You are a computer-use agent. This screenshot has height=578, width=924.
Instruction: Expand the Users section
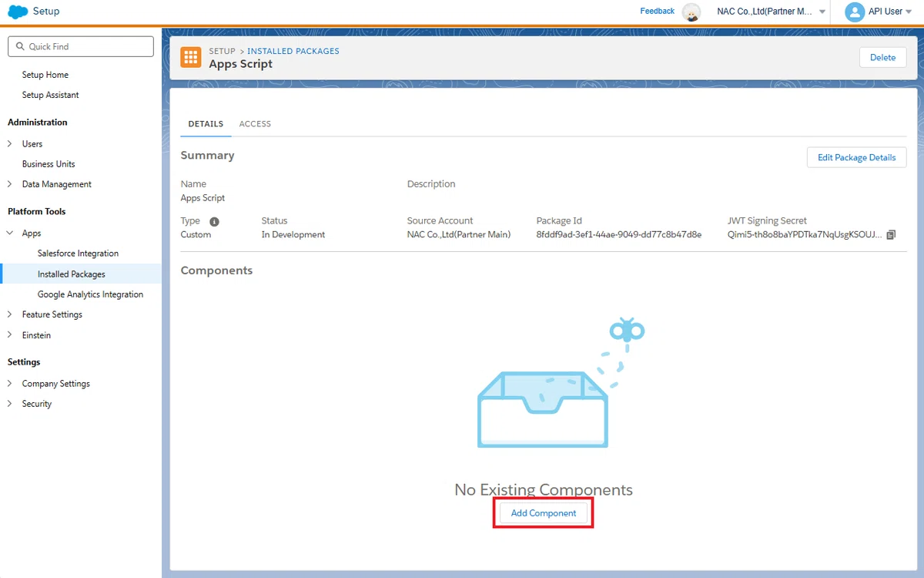coord(10,144)
